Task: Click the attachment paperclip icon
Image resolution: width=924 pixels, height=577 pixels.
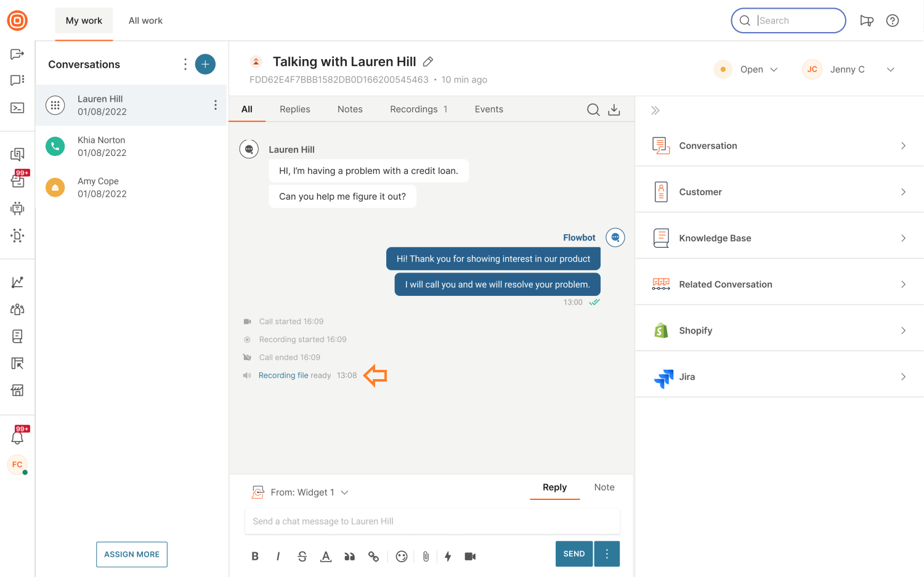Action: [x=426, y=556]
